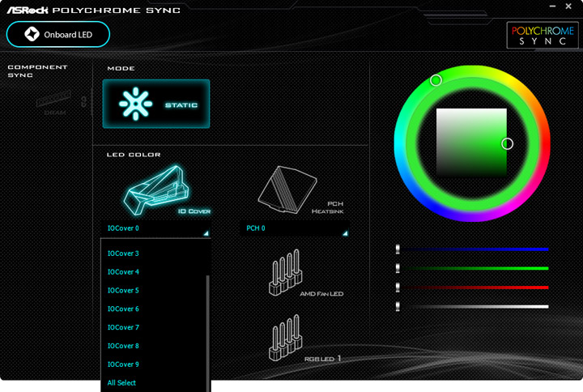Image resolution: width=583 pixels, height=392 pixels.
Task: Select the RGB LED 1 header icon
Action: pos(285,338)
